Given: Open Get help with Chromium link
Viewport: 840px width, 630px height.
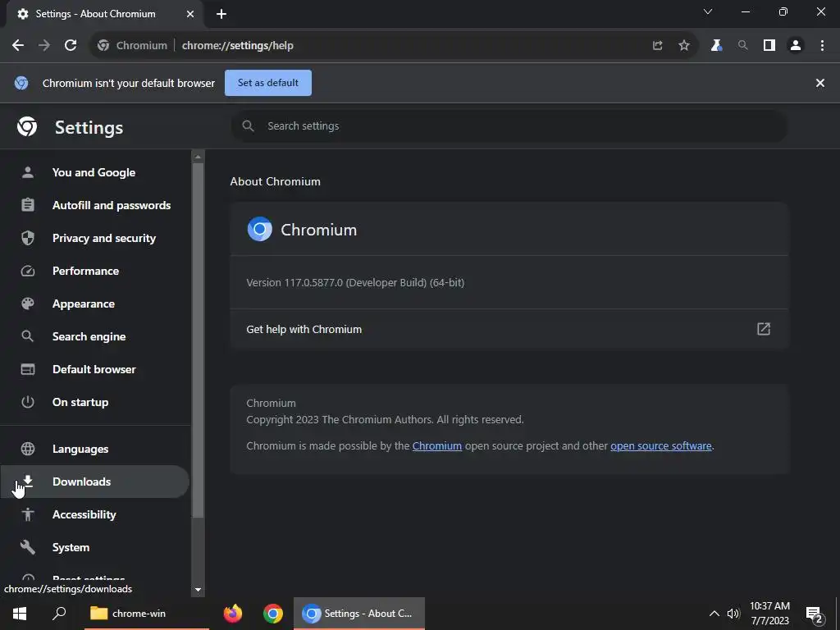Looking at the screenshot, I should [509, 329].
